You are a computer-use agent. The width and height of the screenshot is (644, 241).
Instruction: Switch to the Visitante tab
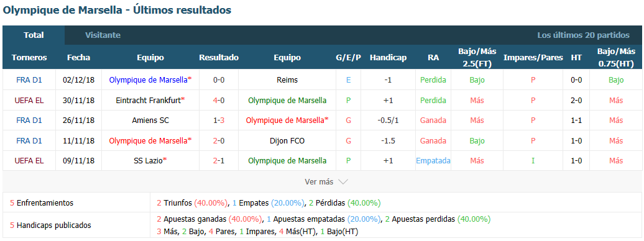[103, 35]
